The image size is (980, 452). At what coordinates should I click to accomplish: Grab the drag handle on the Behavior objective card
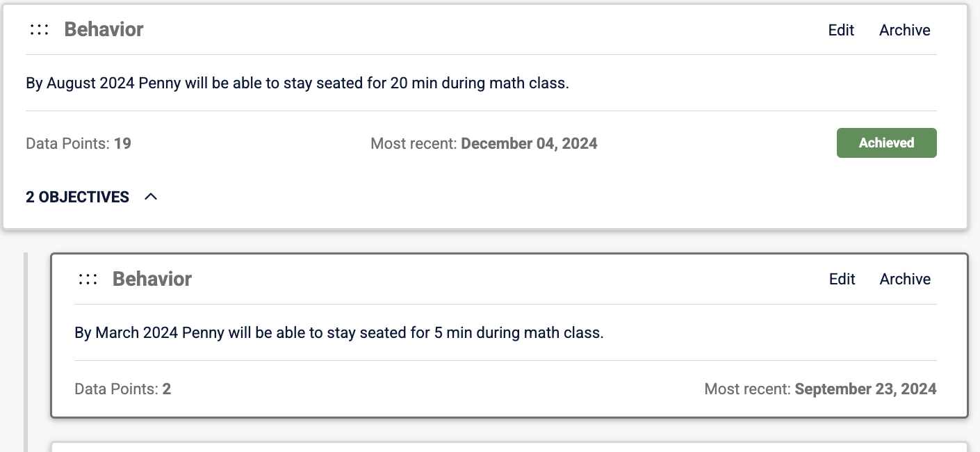click(x=88, y=279)
